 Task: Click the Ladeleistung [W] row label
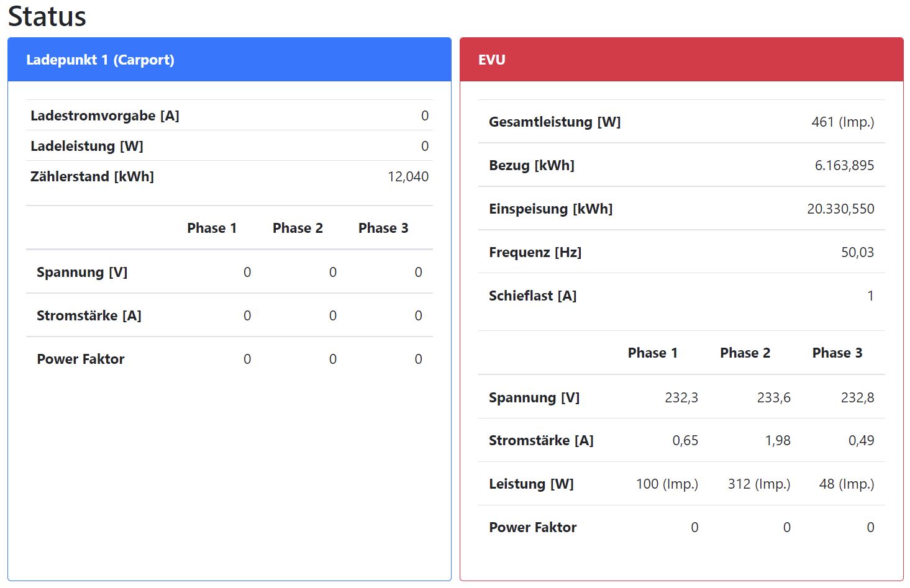[86, 146]
